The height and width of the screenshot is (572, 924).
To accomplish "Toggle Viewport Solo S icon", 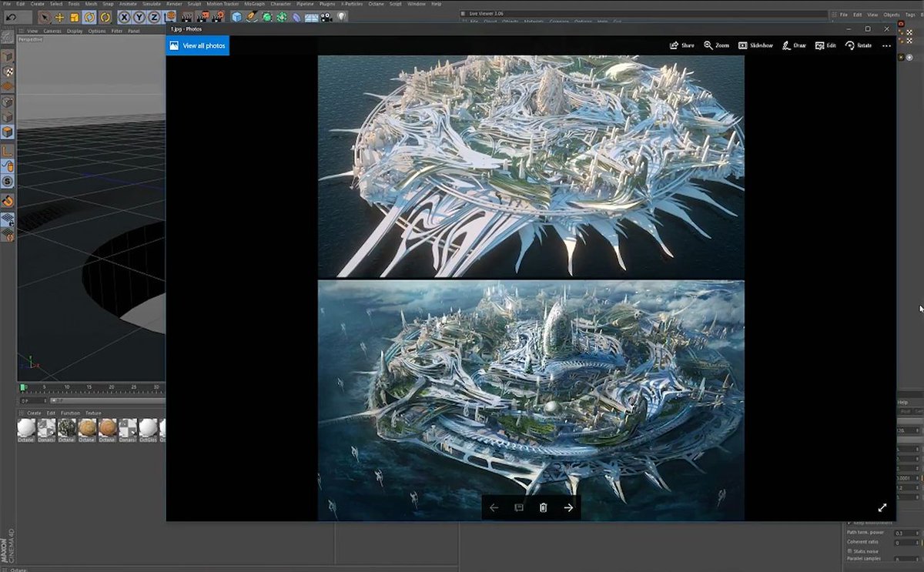I will coord(8,181).
